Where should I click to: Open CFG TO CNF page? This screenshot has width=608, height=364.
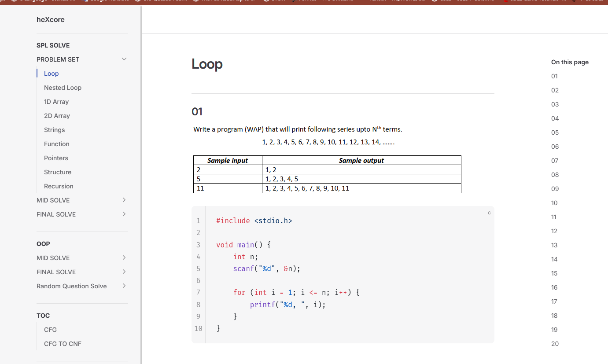[63, 344]
